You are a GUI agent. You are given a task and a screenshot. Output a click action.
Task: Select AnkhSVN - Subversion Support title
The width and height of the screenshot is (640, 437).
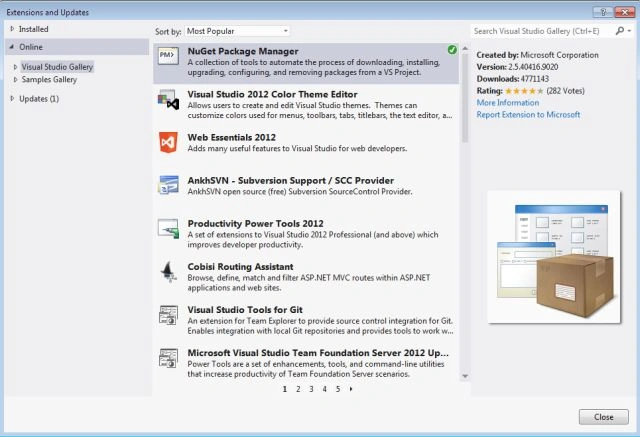pyautogui.click(x=291, y=180)
